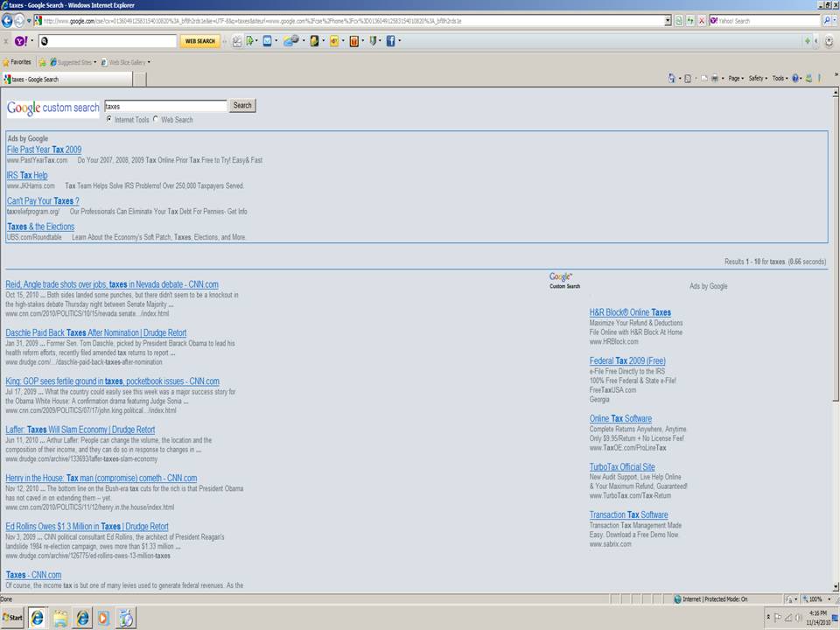Click the Help question mark icon
Screen dimensions: 840x630
[x=795, y=78]
